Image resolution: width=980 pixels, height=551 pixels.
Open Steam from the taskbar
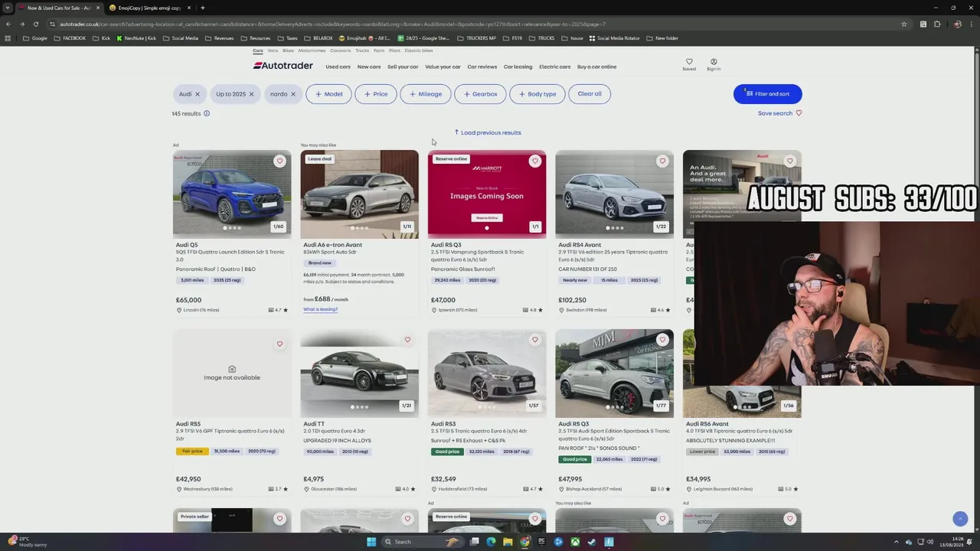(x=592, y=542)
